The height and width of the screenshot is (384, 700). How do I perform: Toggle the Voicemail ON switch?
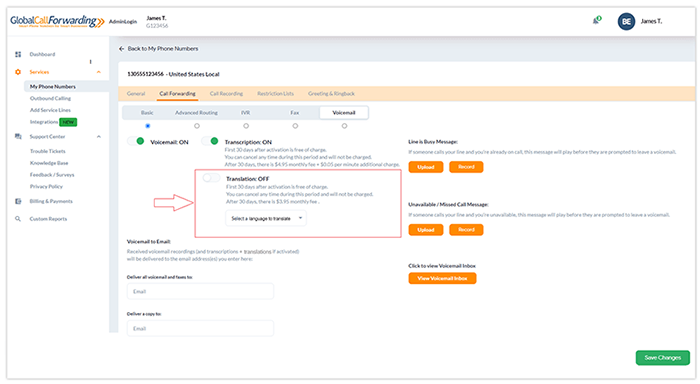pyautogui.click(x=136, y=142)
